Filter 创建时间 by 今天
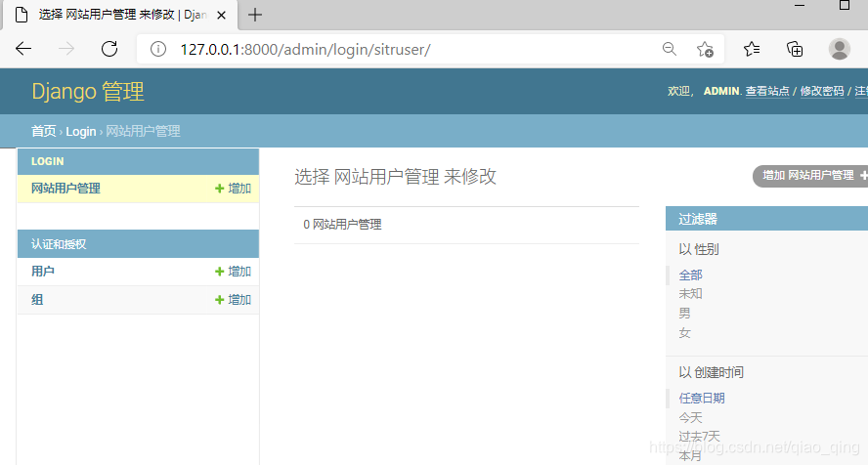868x465 pixels. click(x=691, y=417)
